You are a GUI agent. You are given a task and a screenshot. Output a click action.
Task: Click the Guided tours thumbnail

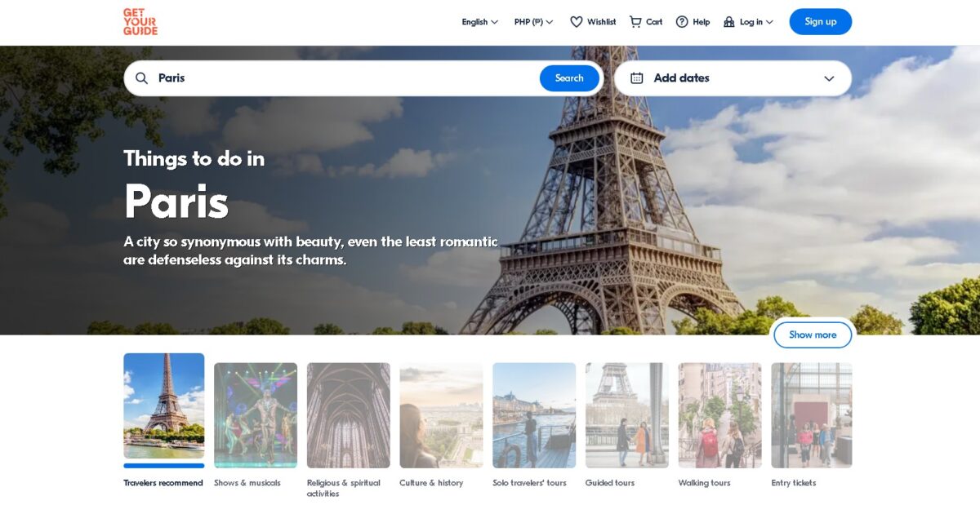pos(627,415)
